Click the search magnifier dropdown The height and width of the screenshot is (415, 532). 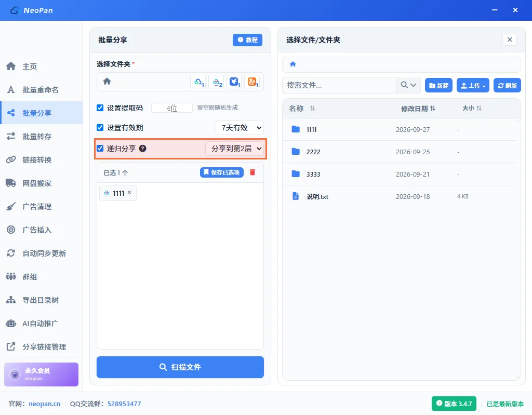tap(408, 85)
